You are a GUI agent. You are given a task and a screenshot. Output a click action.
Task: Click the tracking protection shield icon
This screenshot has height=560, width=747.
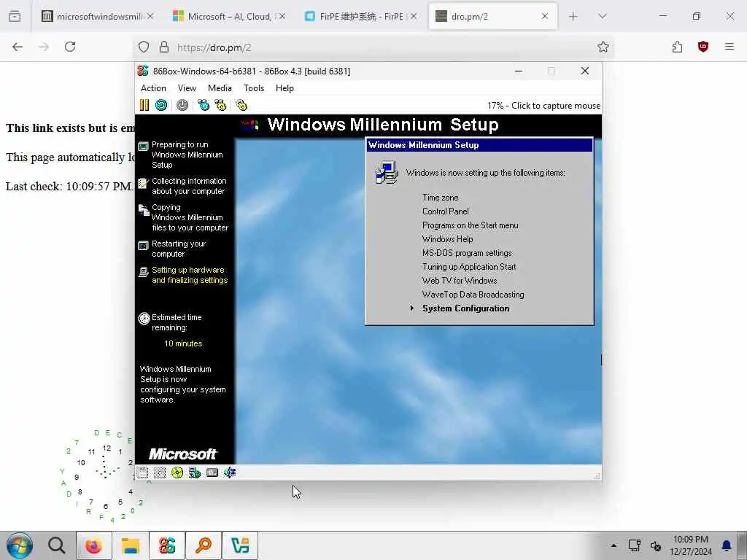pyautogui.click(x=144, y=47)
